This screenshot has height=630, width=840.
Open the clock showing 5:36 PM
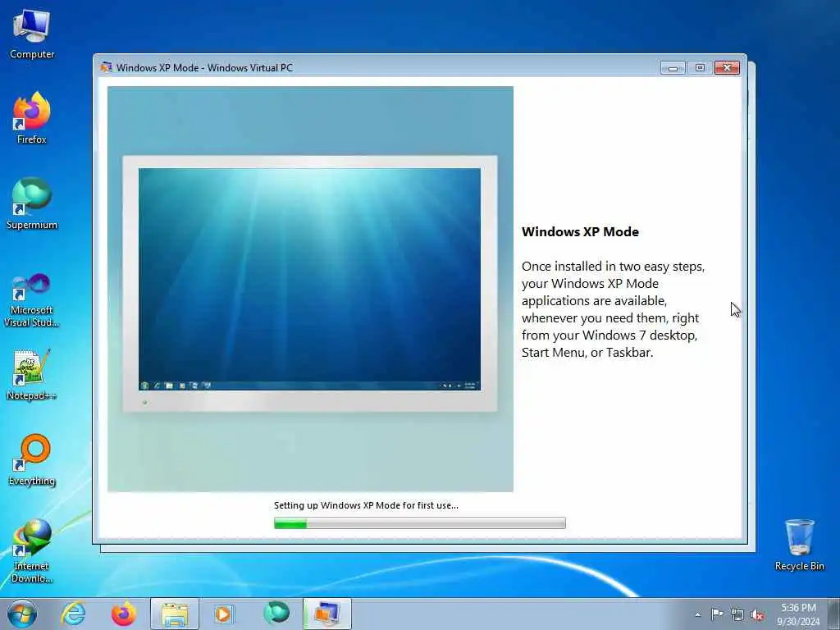click(x=798, y=614)
